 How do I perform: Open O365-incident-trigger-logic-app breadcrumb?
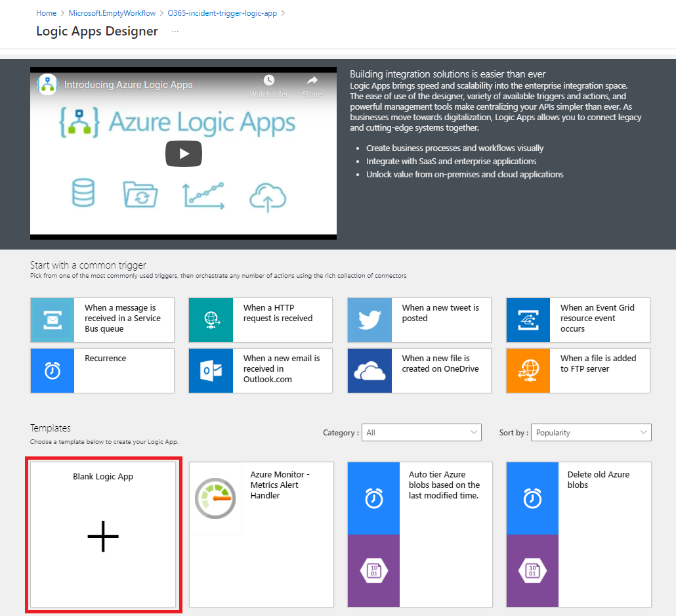(x=222, y=13)
